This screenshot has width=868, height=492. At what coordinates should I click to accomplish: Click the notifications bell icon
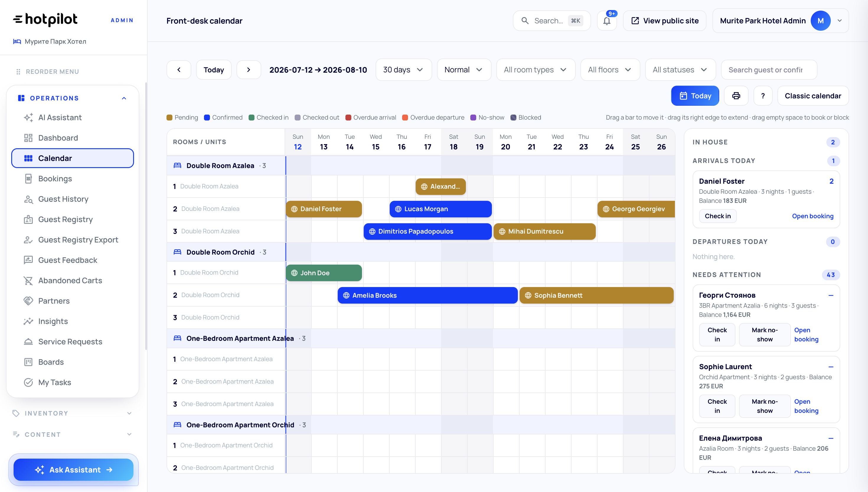pyautogui.click(x=607, y=21)
